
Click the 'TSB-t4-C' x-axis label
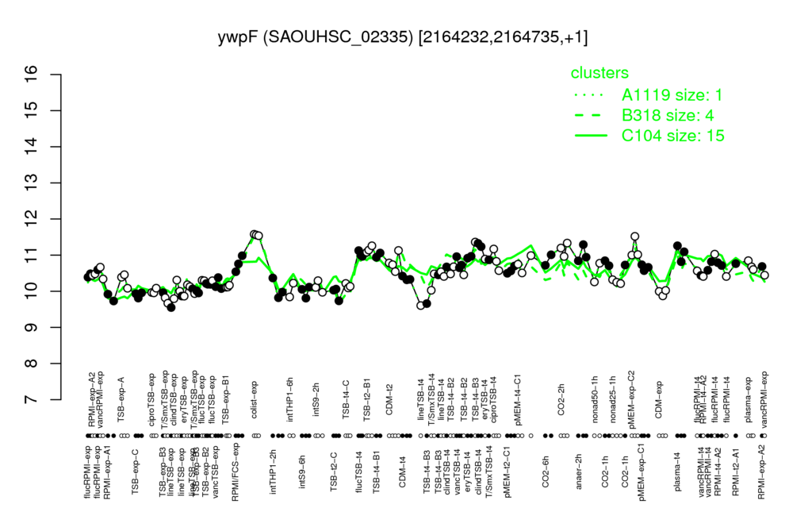click(346, 398)
